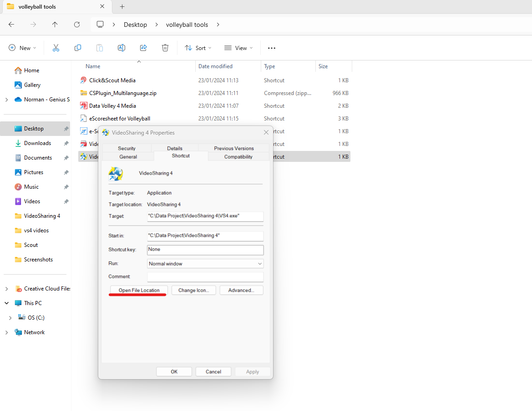The width and height of the screenshot is (532, 411).
Task: Click the PC monitor icon in address bar
Action: click(100, 25)
